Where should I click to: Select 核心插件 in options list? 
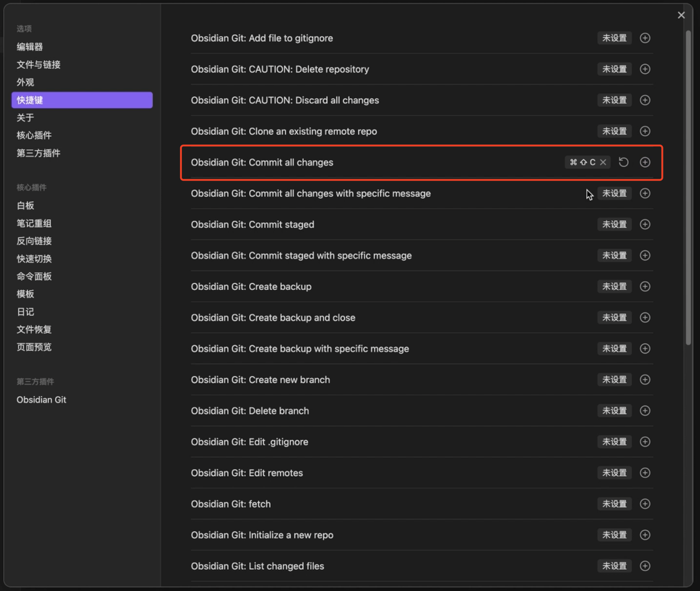click(34, 135)
